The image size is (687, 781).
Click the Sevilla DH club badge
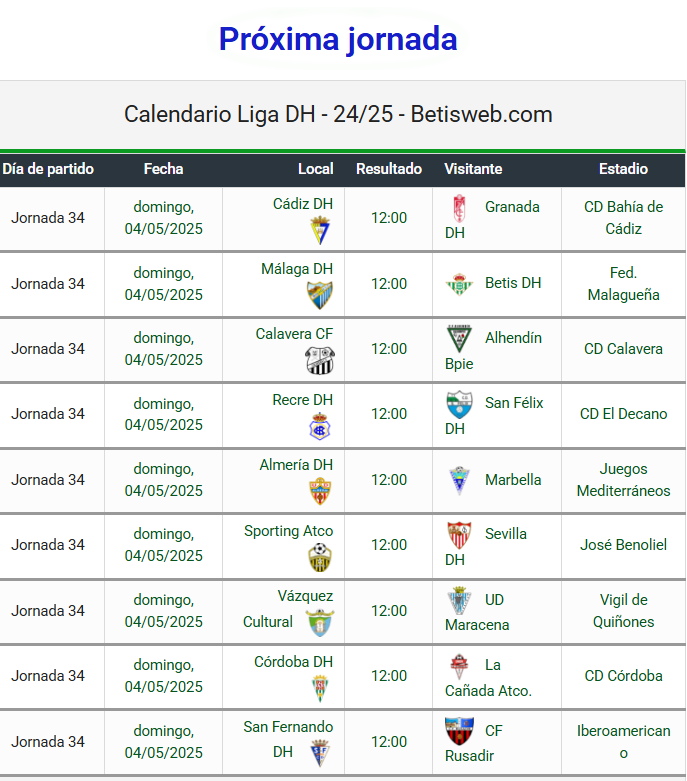click(459, 535)
